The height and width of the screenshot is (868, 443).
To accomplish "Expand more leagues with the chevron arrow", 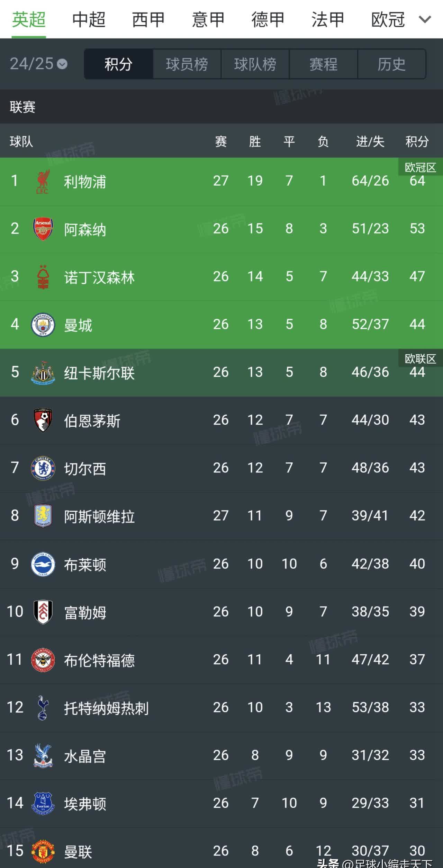I will (425, 19).
